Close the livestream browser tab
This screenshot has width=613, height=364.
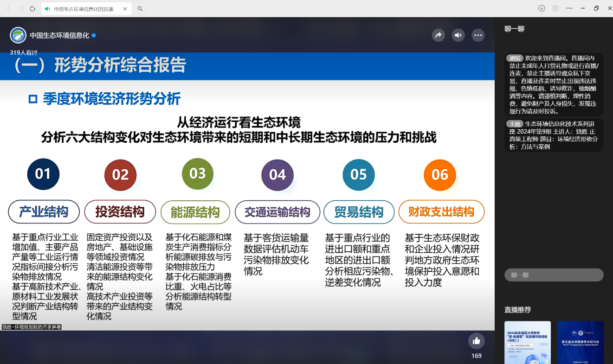coord(125,9)
